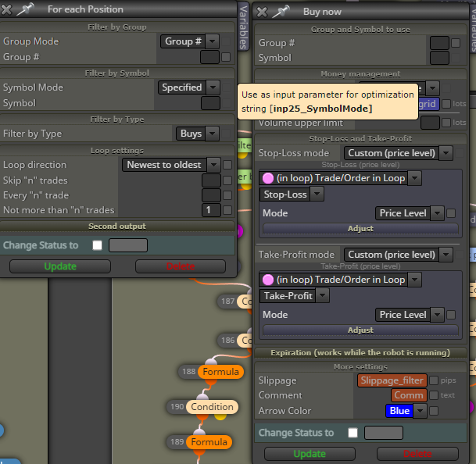Open the Variables tab of For each Position
Screen dimensions: 476x464
(x=243, y=27)
